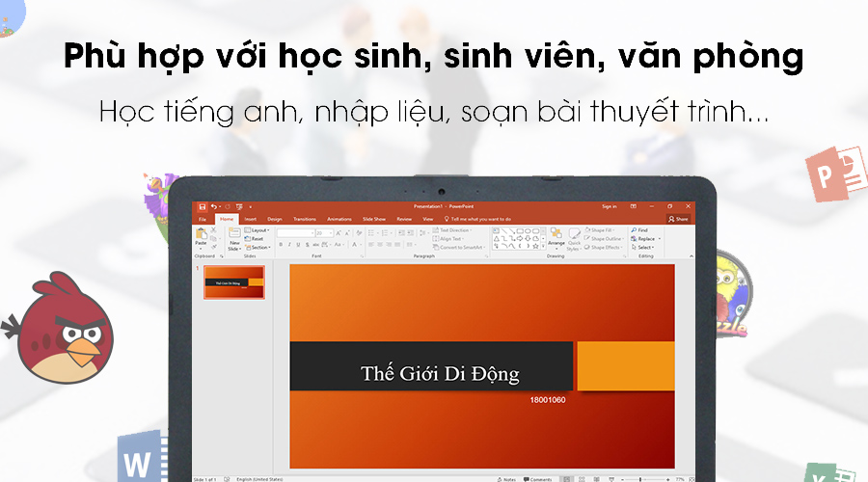Expand the shapes gallery More arrow
This screenshot has height=482, width=868.
coord(543,246)
